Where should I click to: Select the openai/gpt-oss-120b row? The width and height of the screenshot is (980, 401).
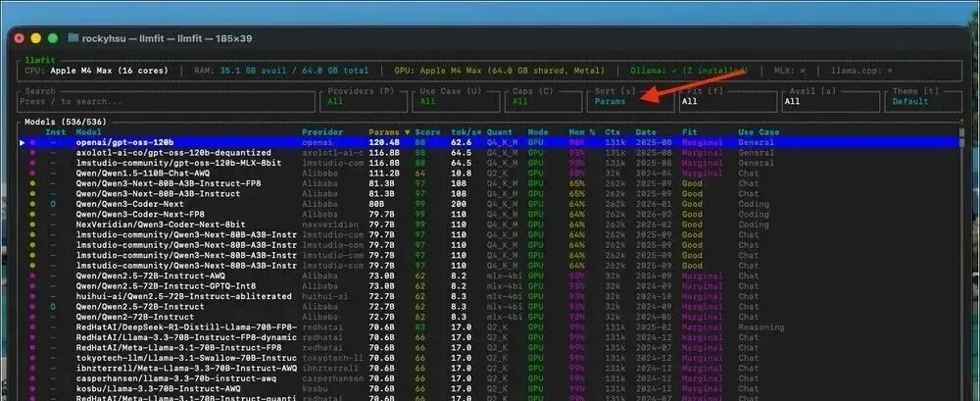point(488,142)
